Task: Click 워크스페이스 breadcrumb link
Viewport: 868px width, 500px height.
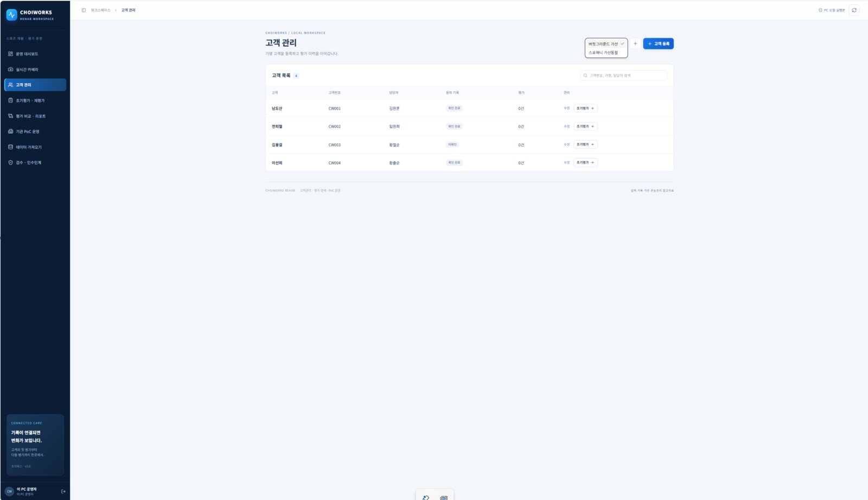Action: point(100,10)
